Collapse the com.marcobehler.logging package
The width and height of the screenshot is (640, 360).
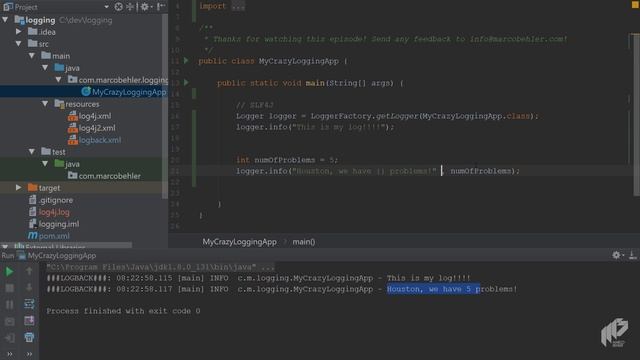[58, 80]
